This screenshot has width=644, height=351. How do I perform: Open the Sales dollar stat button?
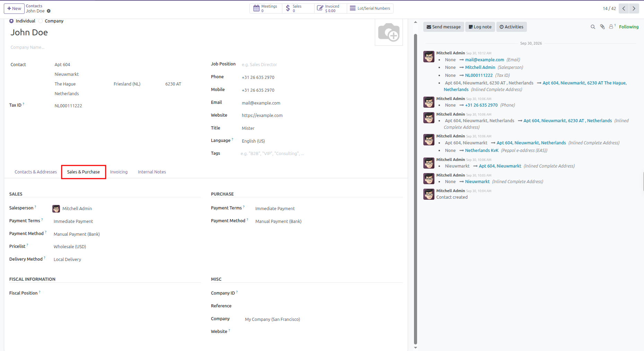point(298,8)
